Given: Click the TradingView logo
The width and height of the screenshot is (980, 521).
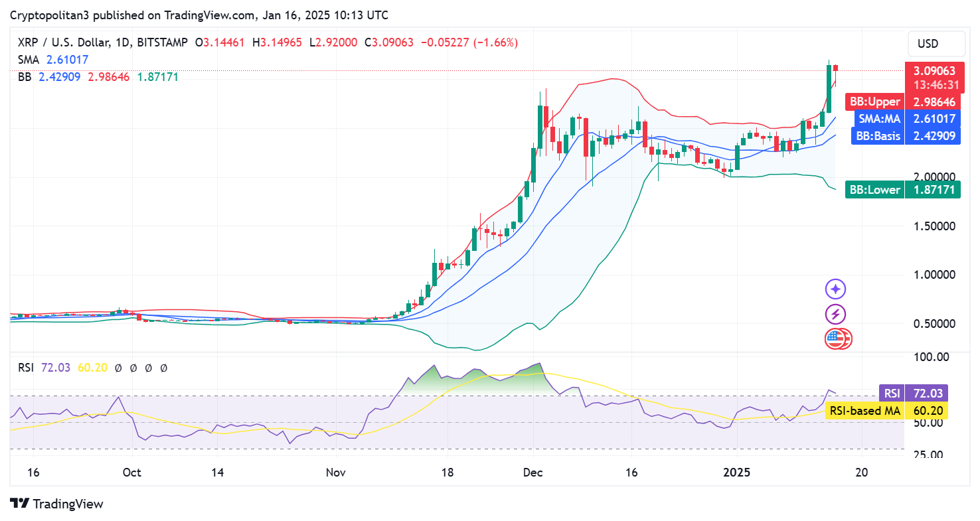Looking at the screenshot, I should 56,504.
